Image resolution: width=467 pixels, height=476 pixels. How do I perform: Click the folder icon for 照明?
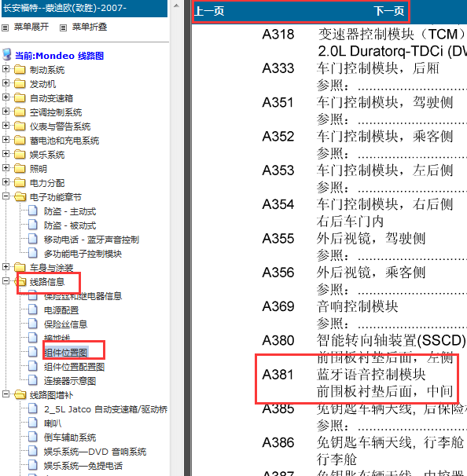[20, 168]
